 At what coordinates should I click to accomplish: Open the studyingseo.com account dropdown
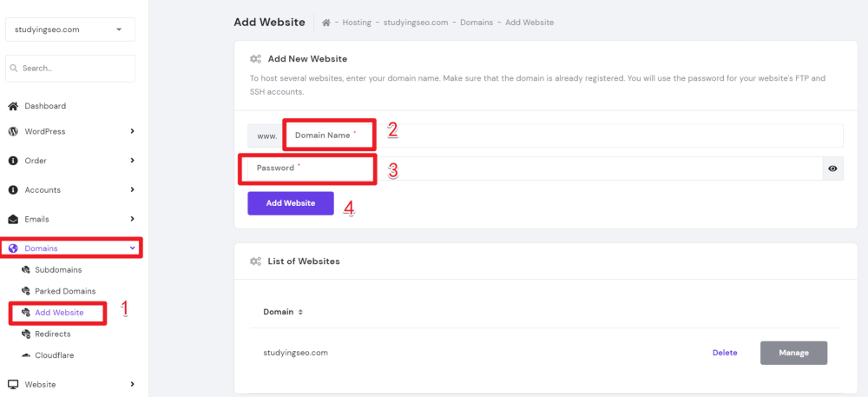click(70, 30)
